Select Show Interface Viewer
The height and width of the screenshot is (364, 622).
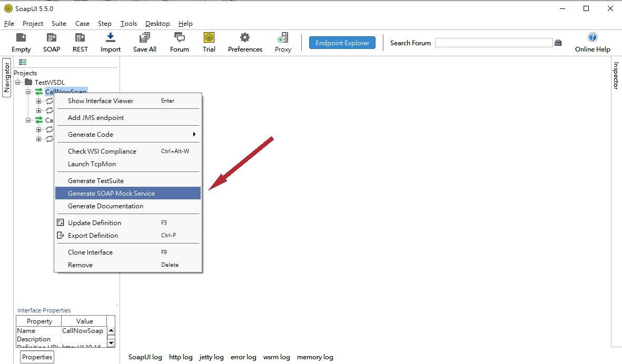coord(128,100)
